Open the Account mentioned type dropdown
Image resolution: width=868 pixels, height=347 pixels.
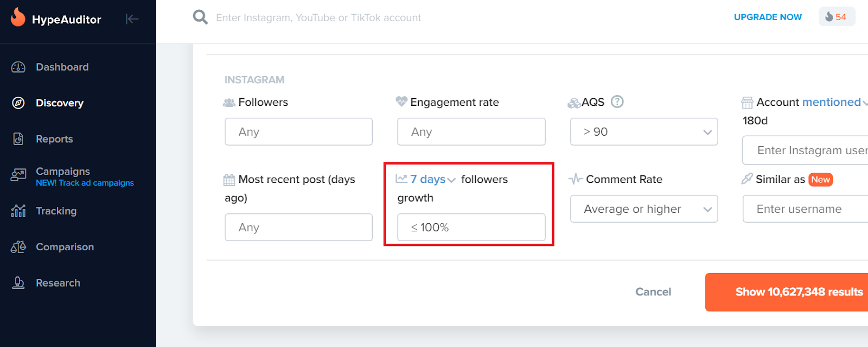(x=833, y=102)
